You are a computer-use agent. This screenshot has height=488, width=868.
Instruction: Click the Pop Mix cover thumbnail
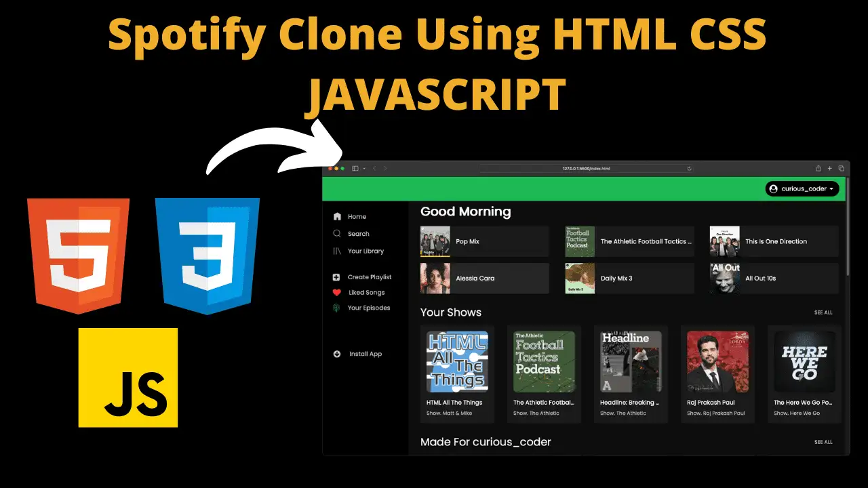(435, 241)
